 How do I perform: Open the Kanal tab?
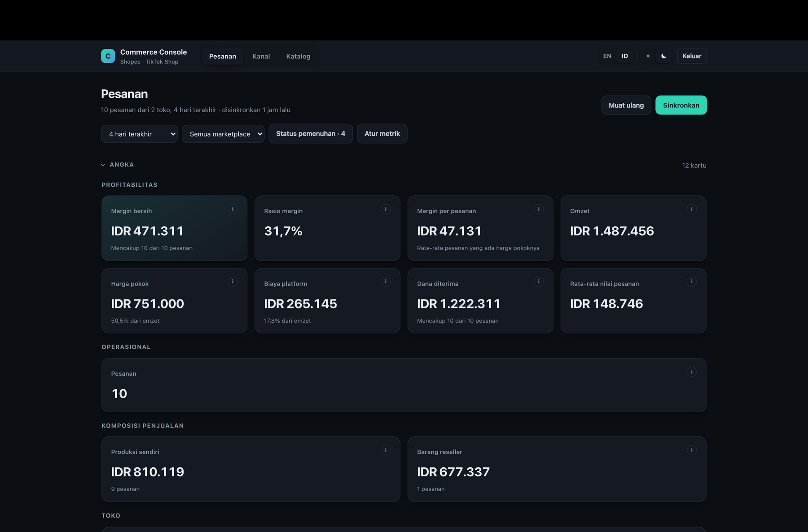pos(261,56)
